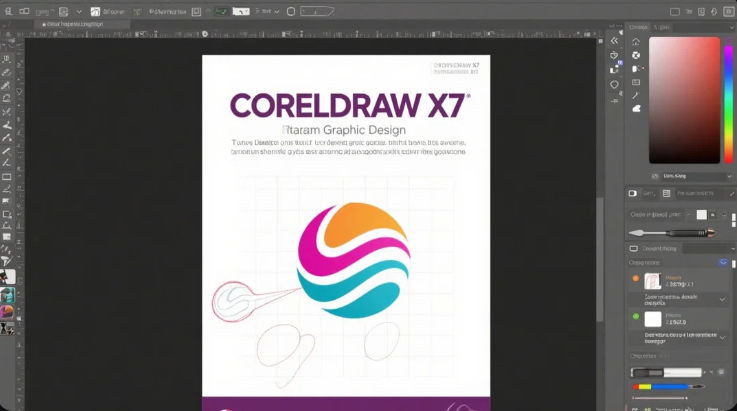Click the white highlighted tool in the toolbox
The width and height of the screenshot is (737, 411).
coord(8,277)
